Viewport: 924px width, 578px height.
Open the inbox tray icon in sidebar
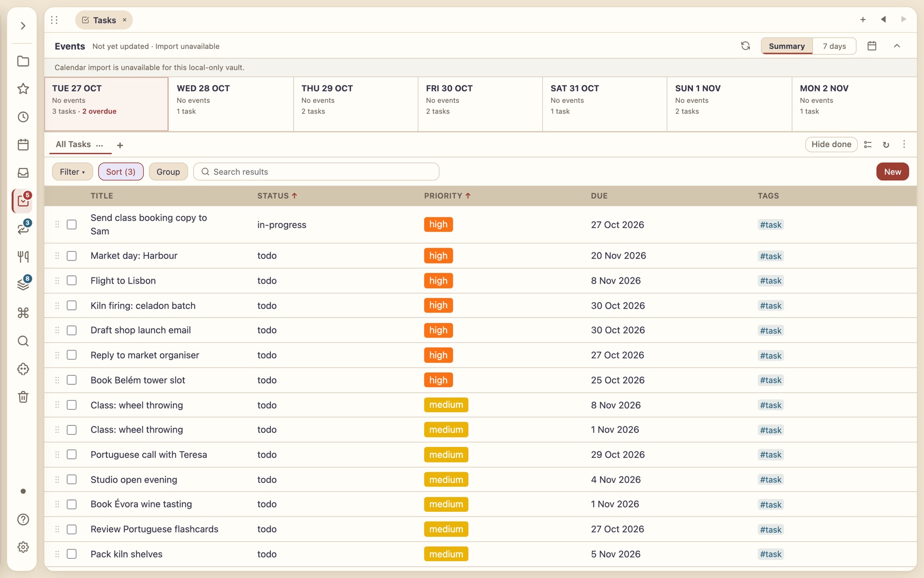click(23, 173)
